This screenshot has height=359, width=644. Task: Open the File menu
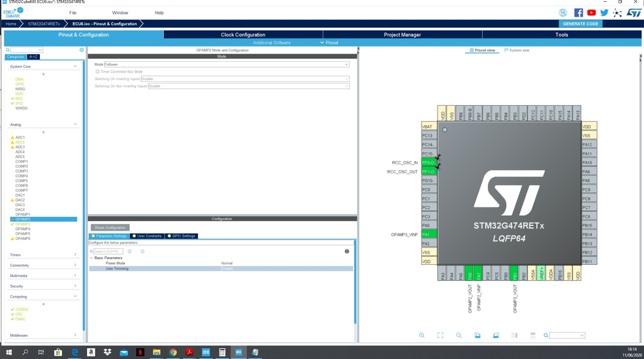coord(73,13)
